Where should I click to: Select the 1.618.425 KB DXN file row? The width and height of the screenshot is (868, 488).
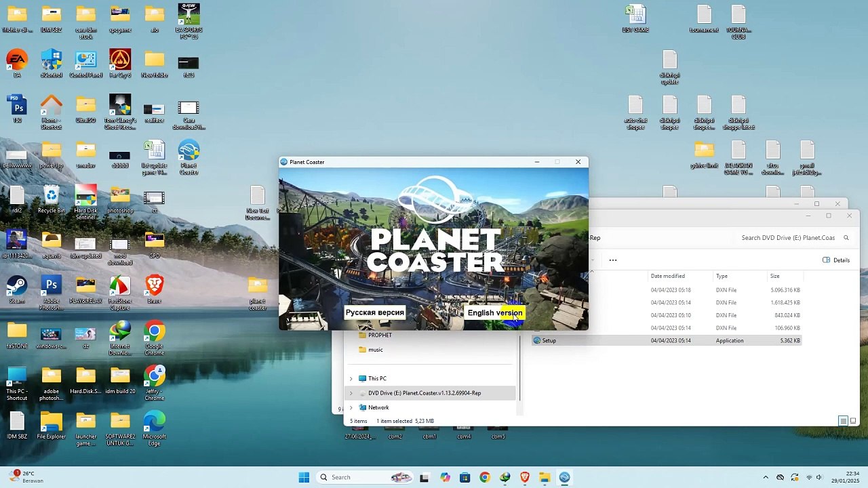666,303
